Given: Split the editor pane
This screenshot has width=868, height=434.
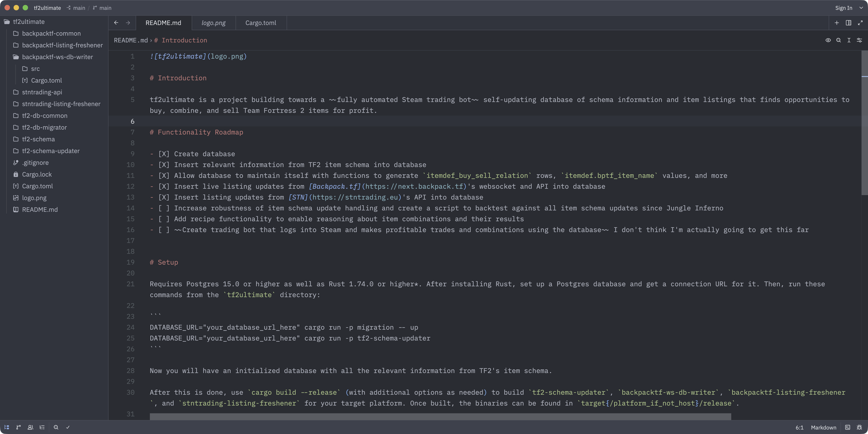Looking at the screenshot, I should (849, 23).
